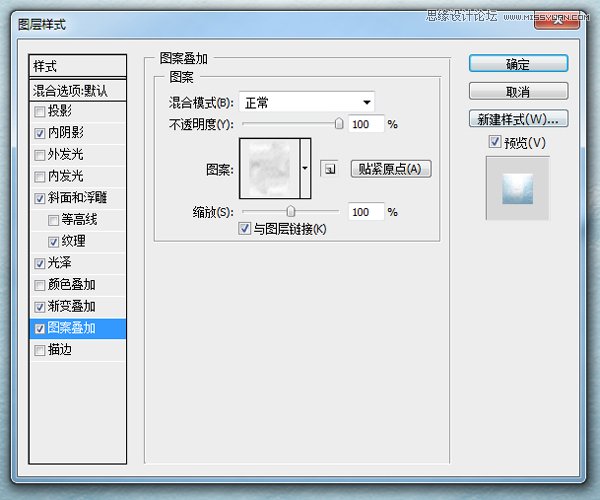The width and height of the screenshot is (600, 500).
Task: Click the 取消 button
Action: point(518,91)
